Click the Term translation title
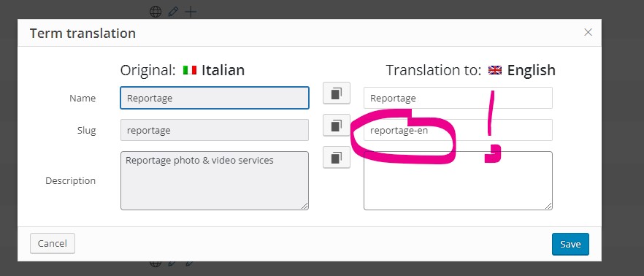This screenshot has height=276, width=644. pos(83,34)
